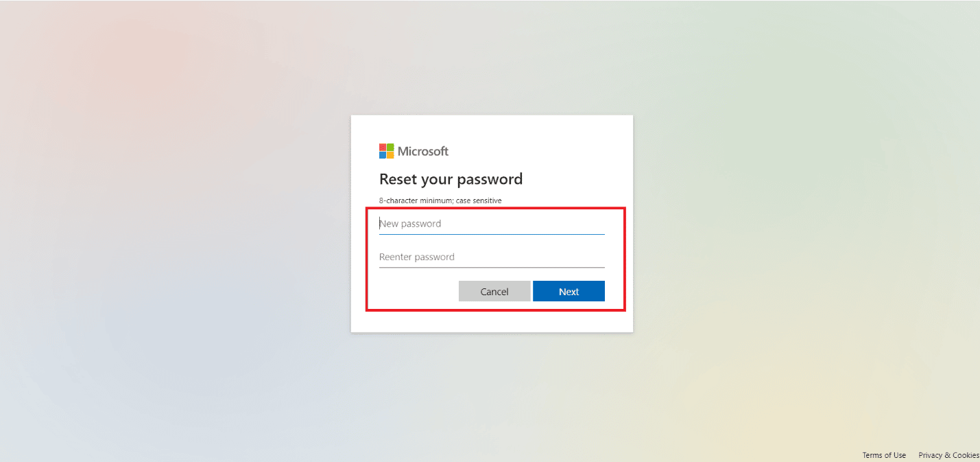
Task: Click the Microsoft wordmark text
Action: 425,151
